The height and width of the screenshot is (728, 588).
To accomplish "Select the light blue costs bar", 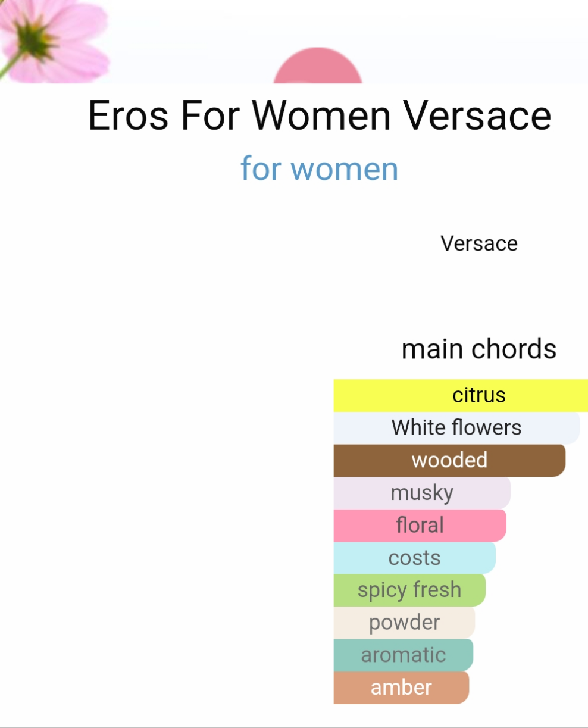I will coord(415,558).
